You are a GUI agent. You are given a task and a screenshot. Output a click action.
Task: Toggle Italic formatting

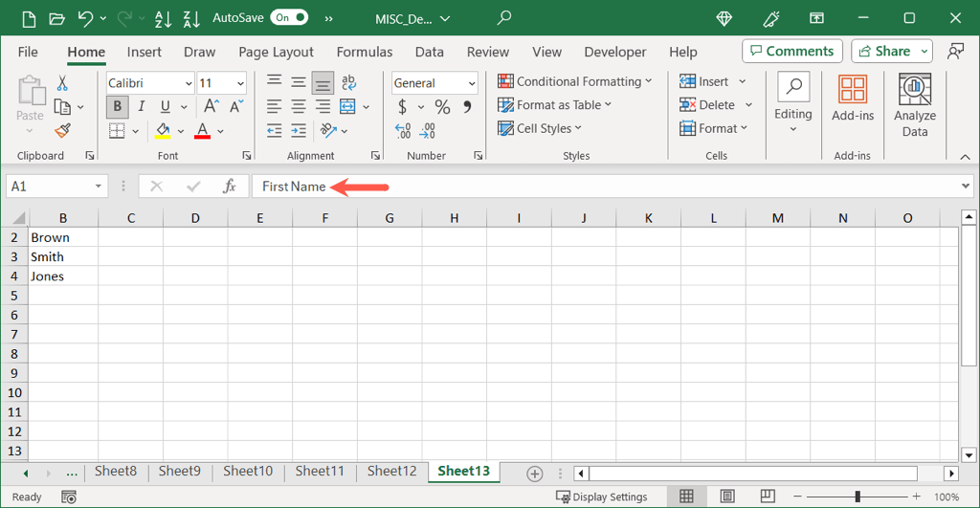click(x=142, y=106)
